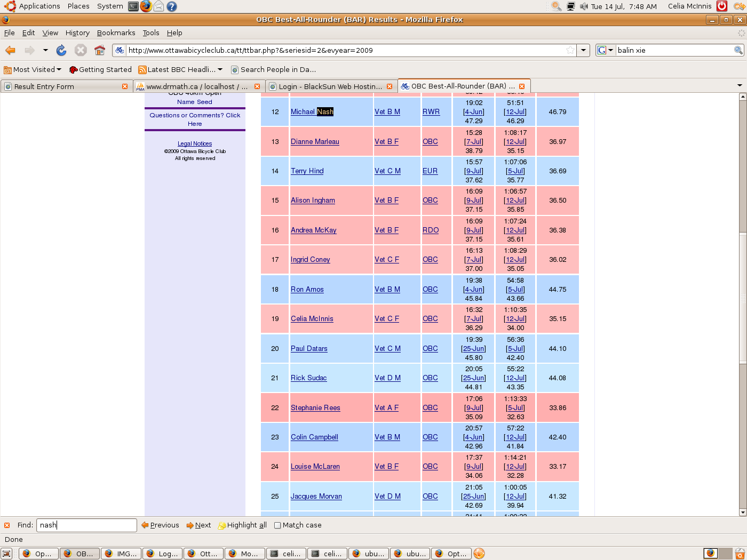This screenshot has width=747, height=560.
Task: Open the volume control in the top panel
Action: (x=584, y=6)
